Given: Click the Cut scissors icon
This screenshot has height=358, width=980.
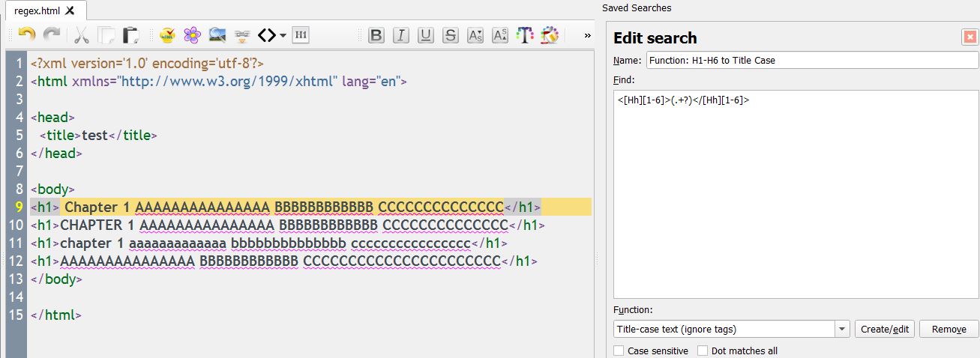Looking at the screenshot, I should (81, 34).
